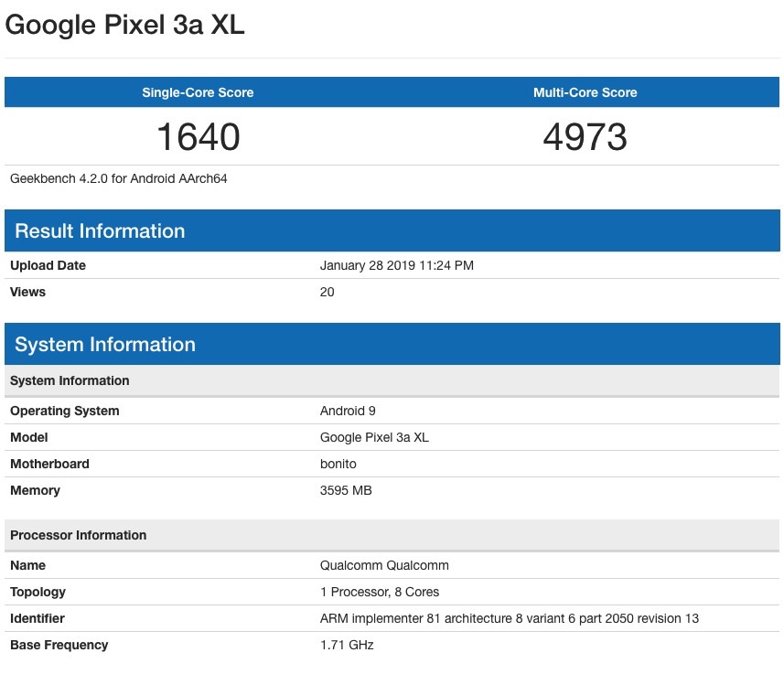This screenshot has width=784, height=674.
Task: Select 'January 28 2019 11:24 PM' value
Action: point(396,265)
